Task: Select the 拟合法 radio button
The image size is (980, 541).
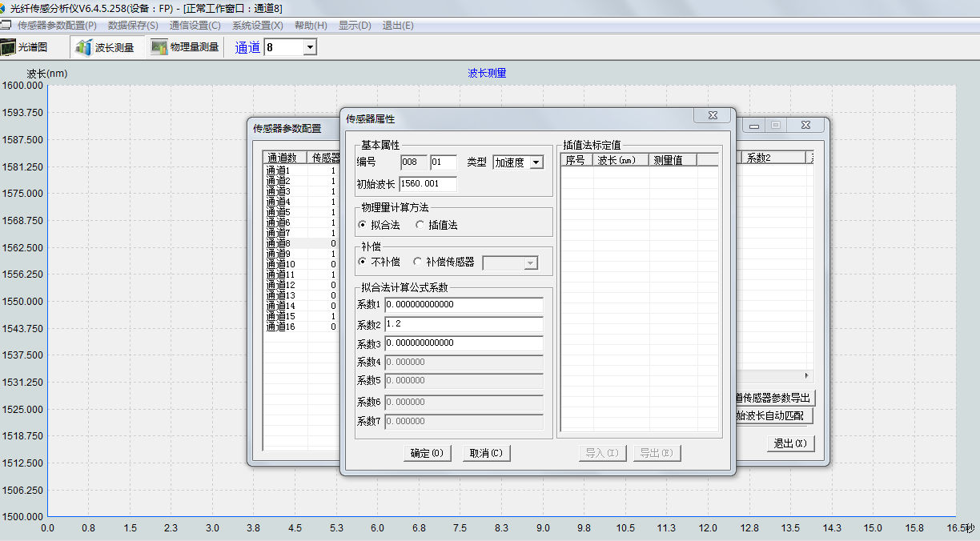Action: [363, 226]
